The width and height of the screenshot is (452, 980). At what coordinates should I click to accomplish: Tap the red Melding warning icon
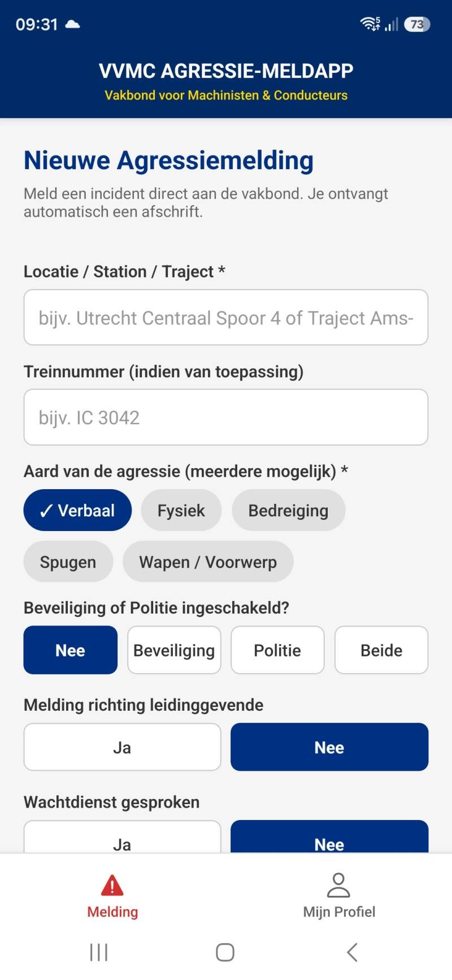(112, 885)
